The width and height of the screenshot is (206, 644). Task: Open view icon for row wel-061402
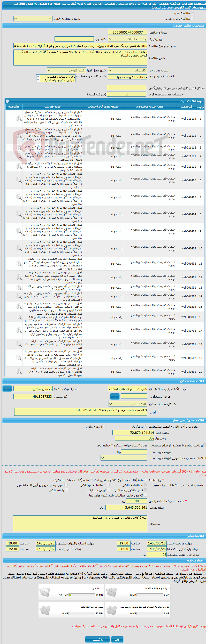[19, 264]
